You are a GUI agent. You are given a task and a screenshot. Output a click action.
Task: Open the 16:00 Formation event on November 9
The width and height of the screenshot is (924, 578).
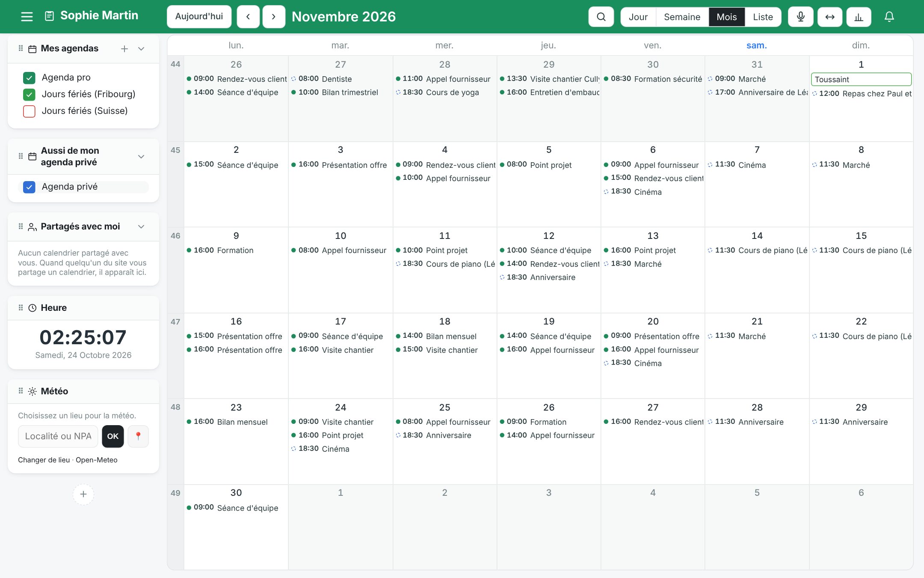[x=236, y=250]
